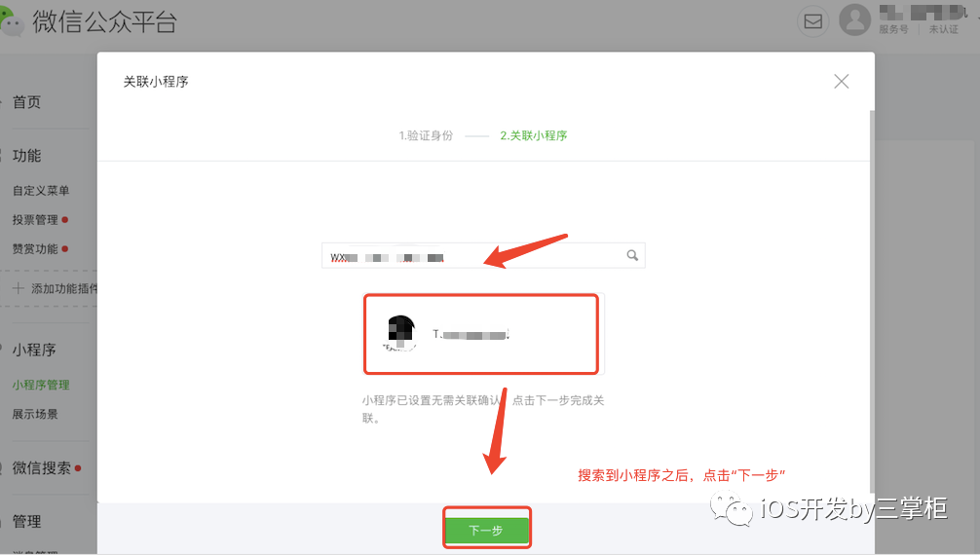980x555 pixels.
Task: Click the account avatar icon in header
Action: click(x=855, y=20)
